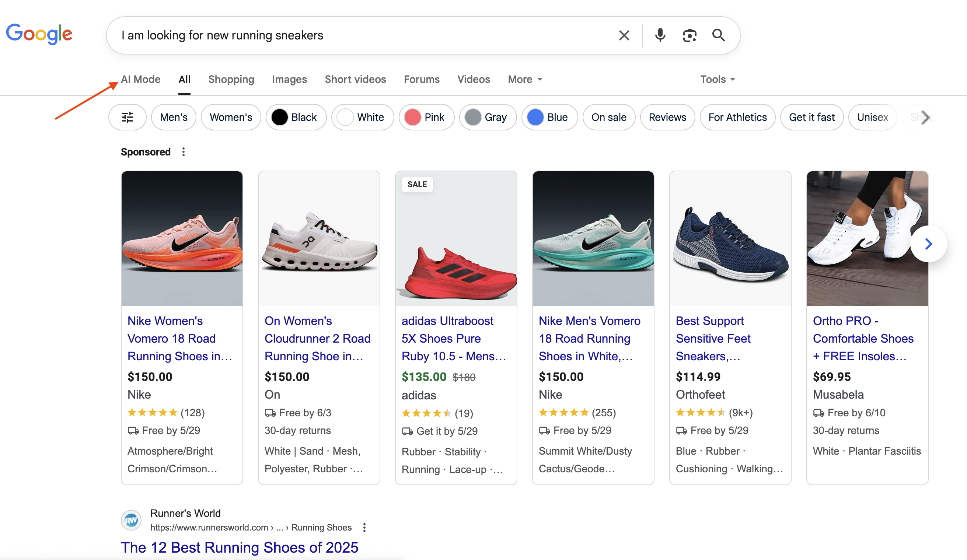
Task: Open navy Orthofeet sneaker image
Action: [x=730, y=239]
